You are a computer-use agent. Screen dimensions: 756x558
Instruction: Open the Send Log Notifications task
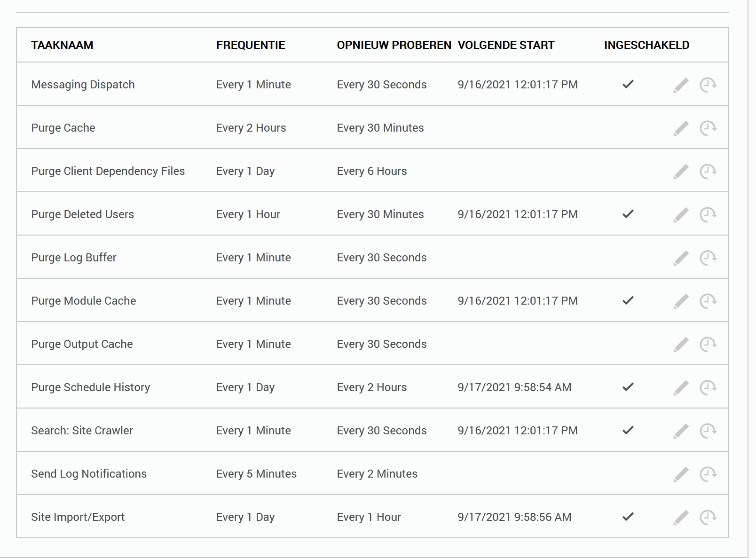click(x=89, y=473)
